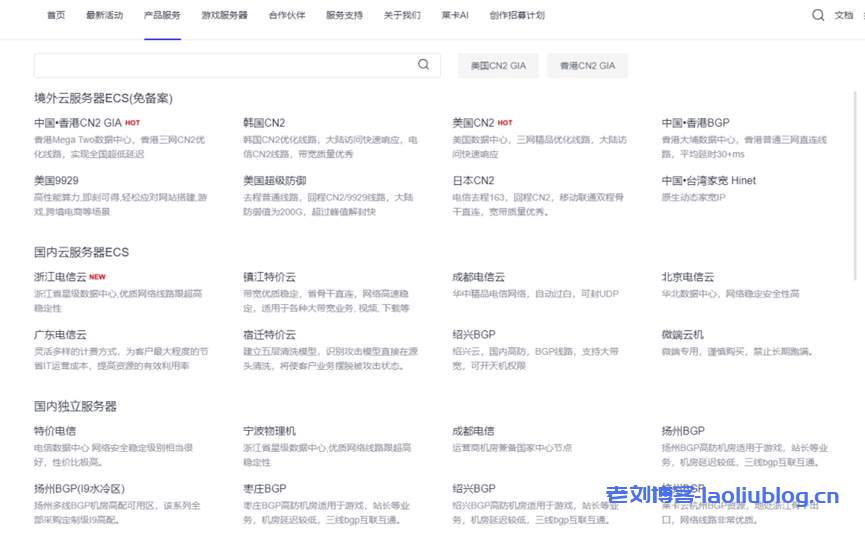Go to the 最新活动 navigation item
Image resolution: width=865 pixels, height=533 pixels.
click(x=104, y=16)
